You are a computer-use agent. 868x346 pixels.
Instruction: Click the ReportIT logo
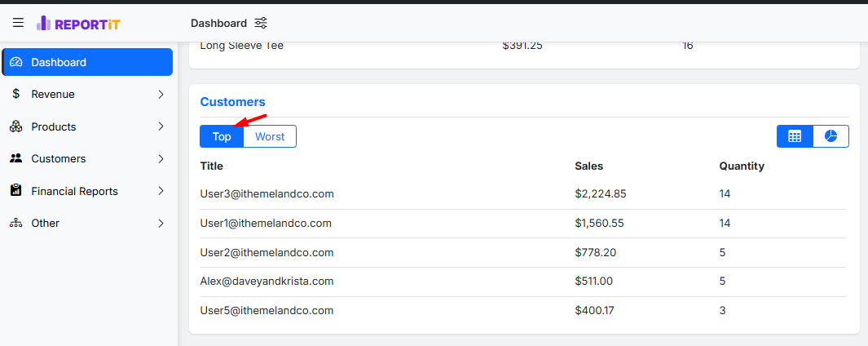coord(79,24)
